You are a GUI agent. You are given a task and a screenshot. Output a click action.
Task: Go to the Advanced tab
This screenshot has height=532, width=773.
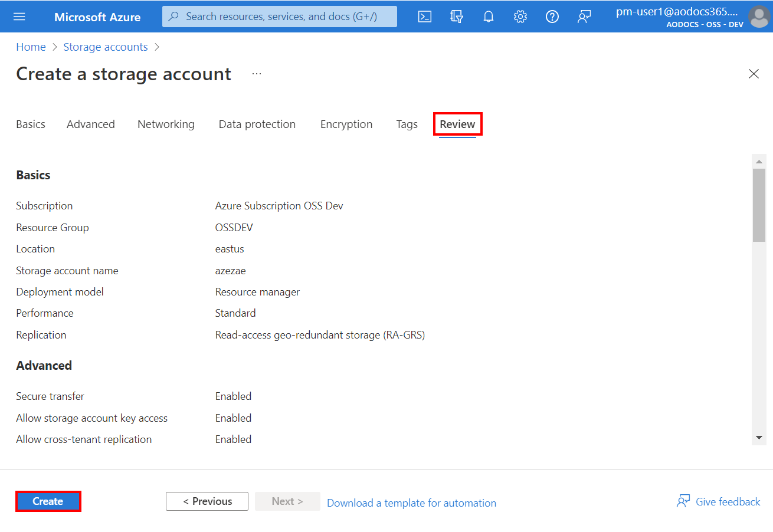tap(91, 124)
